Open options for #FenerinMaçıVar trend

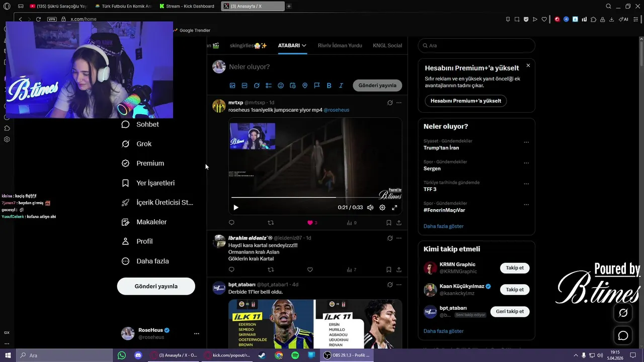(526, 205)
